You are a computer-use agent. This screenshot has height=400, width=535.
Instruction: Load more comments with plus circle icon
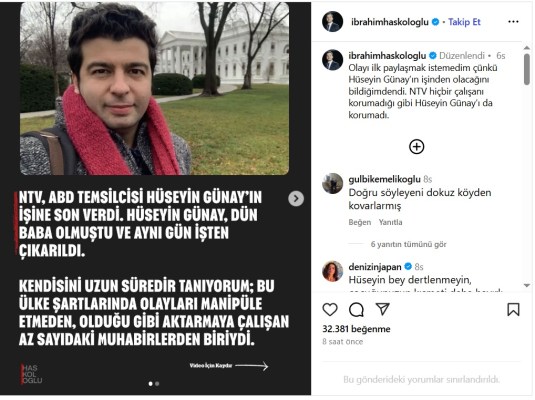(416, 147)
